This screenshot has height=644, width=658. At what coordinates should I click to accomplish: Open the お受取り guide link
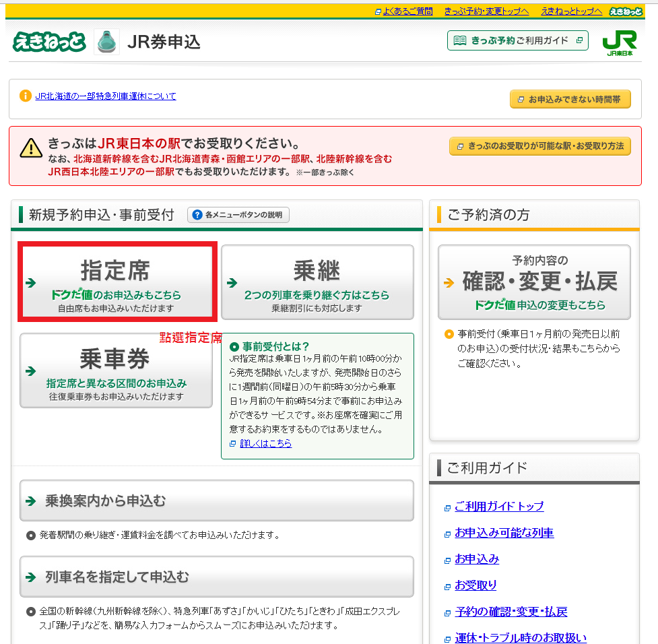[x=475, y=585]
